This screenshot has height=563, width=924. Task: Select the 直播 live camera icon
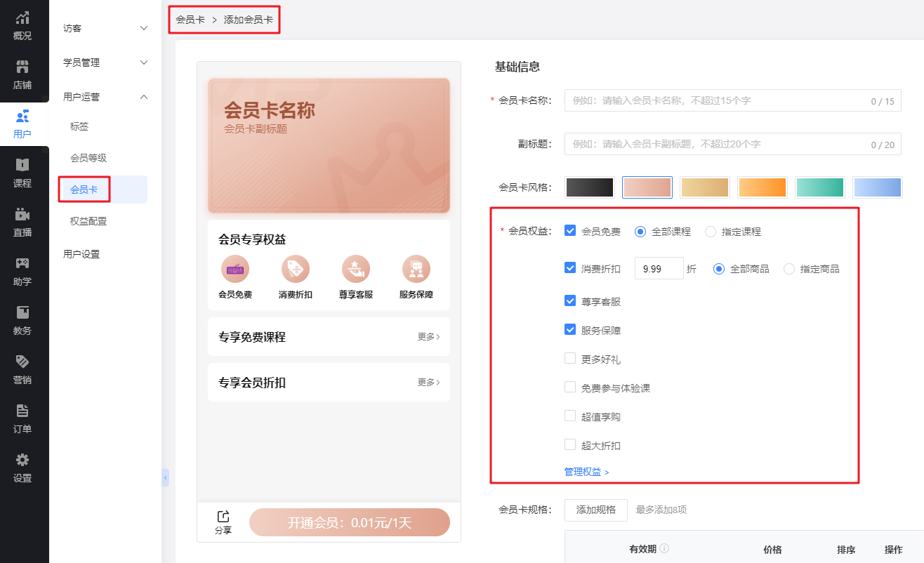pyautogui.click(x=22, y=215)
